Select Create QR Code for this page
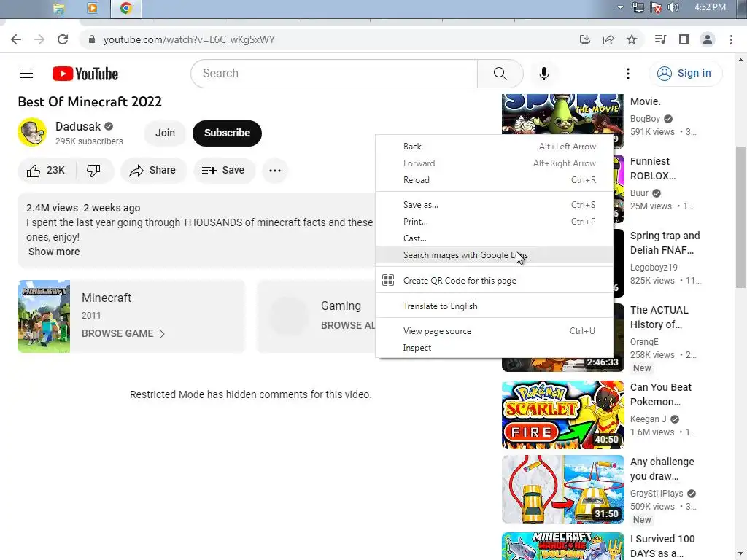747x560 pixels. point(494,281)
